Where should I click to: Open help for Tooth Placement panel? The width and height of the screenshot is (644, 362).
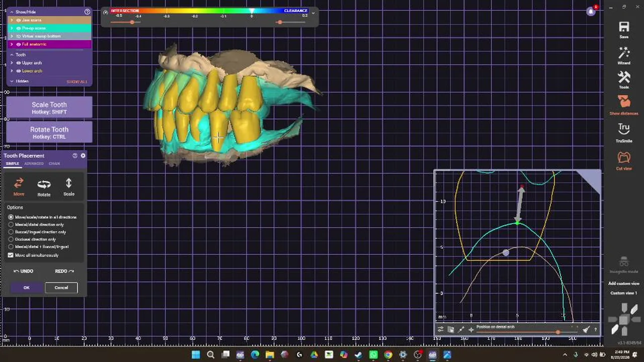pyautogui.click(x=75, y=156)
